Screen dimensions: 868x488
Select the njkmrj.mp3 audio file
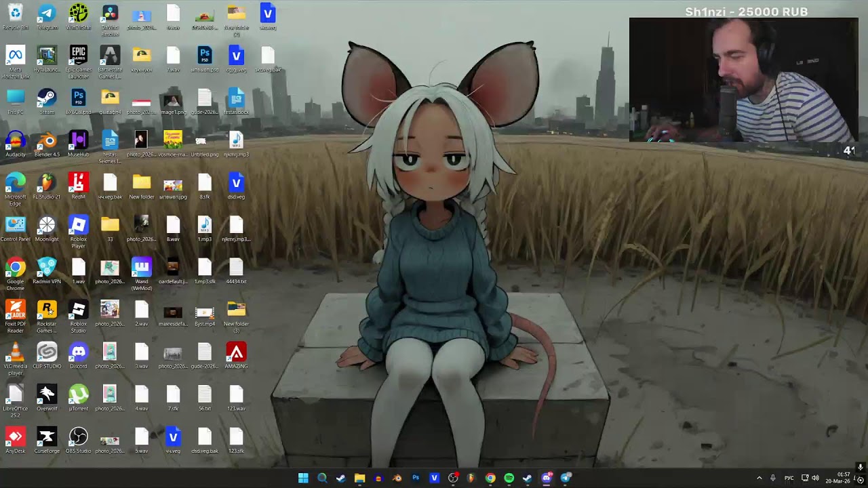(236, 144)
